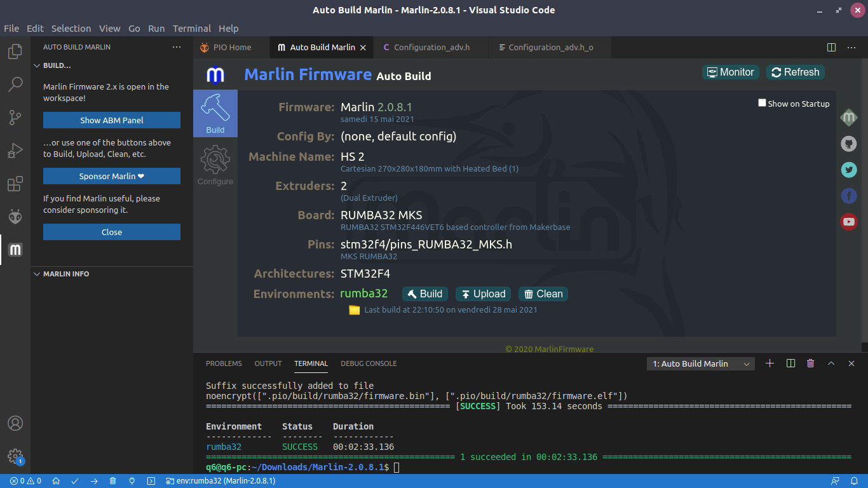Open the Run and Debug view
Viewport: 868px width, 488px height.
[x=15, y=151]
